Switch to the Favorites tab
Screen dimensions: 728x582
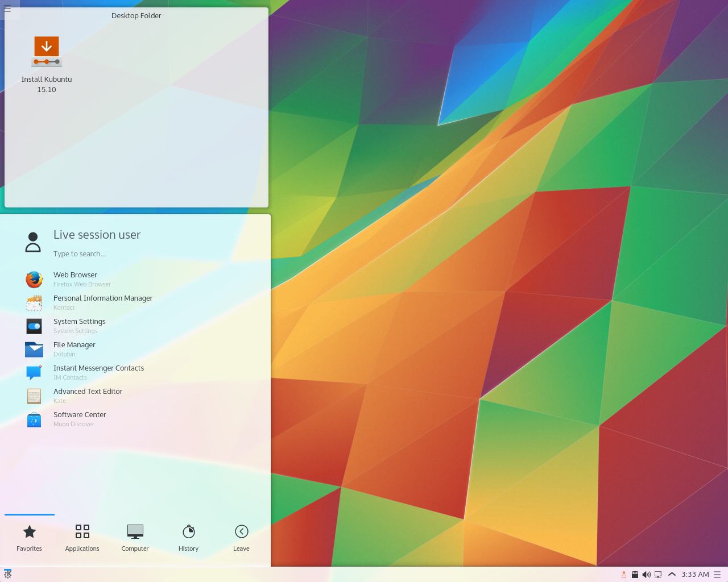pyautogui.click(x=29, y=538)
